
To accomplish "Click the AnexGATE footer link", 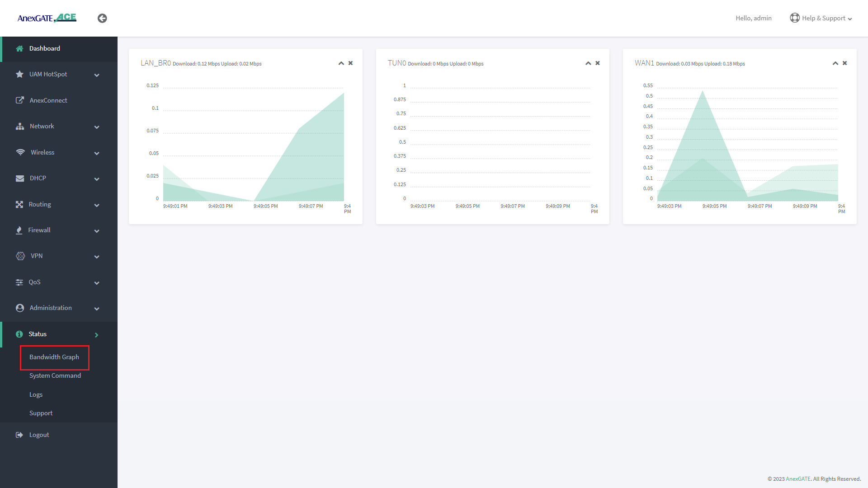I will 798,479.
